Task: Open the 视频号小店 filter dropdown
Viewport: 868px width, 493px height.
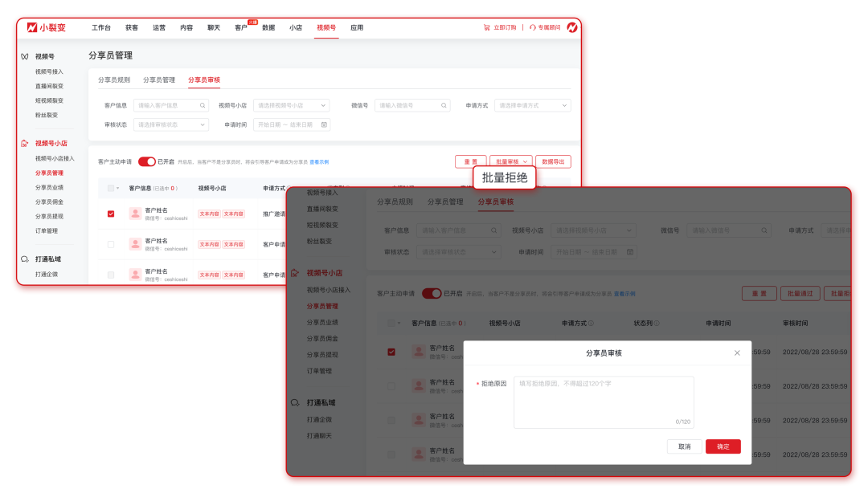Action: click(290, 105)
